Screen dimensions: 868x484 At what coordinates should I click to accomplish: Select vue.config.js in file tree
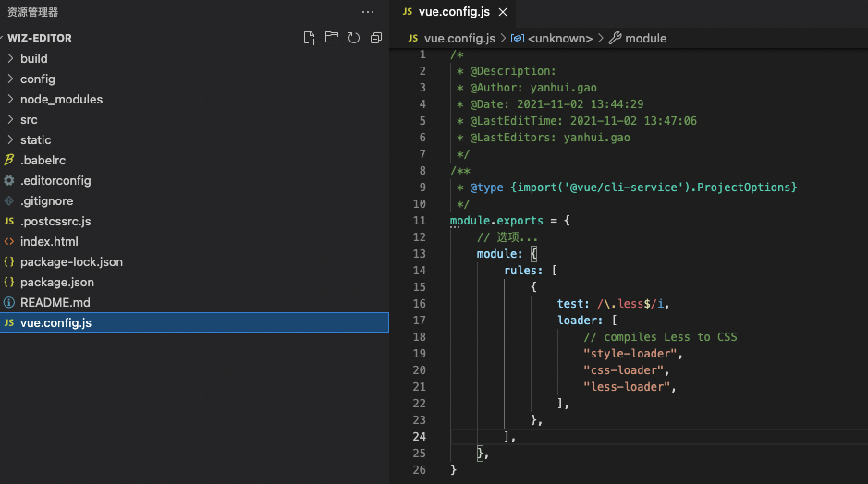pyautogui.click(x=194, y=322)
